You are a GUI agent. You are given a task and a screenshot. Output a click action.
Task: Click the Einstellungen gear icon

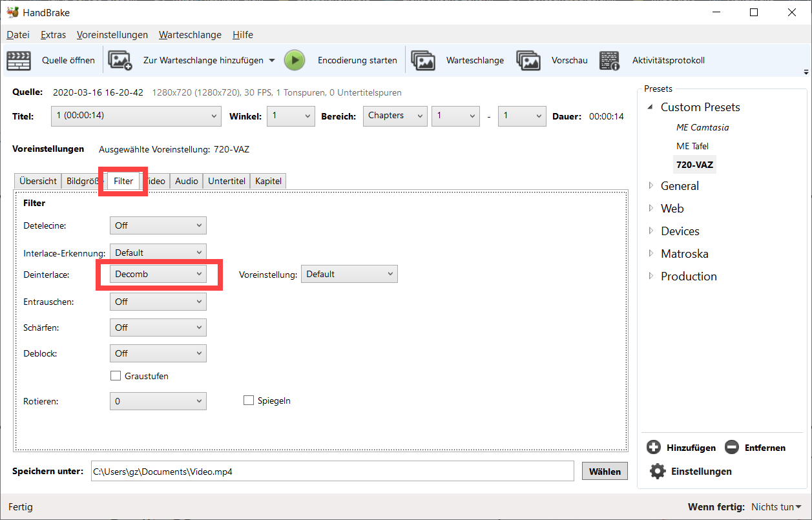click(658, 471)
